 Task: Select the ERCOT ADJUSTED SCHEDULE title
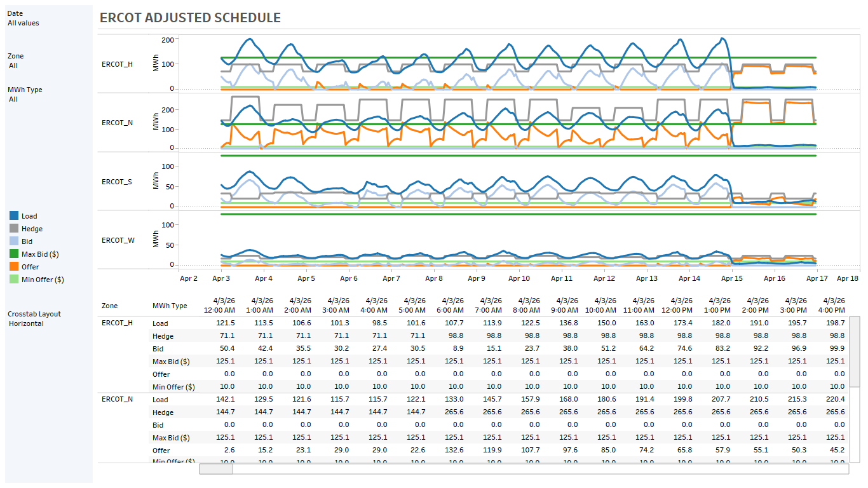(190, 18)
